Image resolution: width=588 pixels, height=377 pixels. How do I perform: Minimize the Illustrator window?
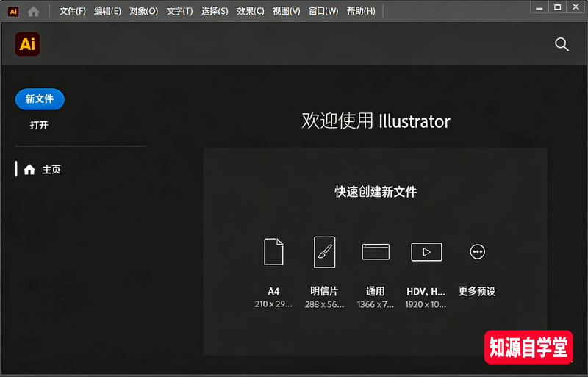[x=539, y=7]
